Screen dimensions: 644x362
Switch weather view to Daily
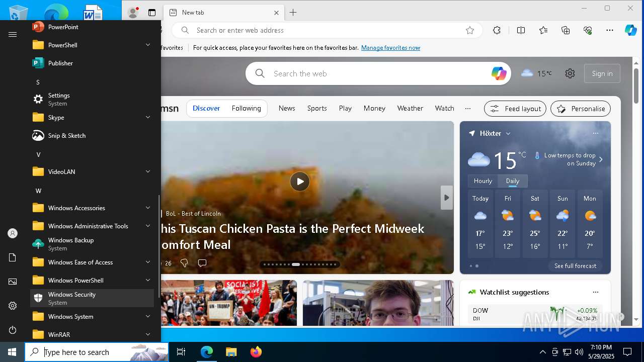(513, 181)
